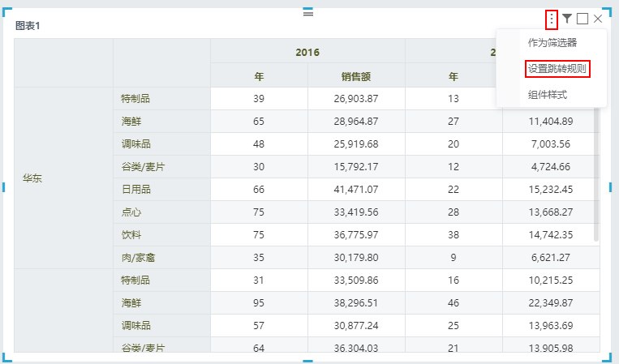Choose 作为筛选器 from the menu
The height and width of the screenshot is (364, 619).
point(552,43)
